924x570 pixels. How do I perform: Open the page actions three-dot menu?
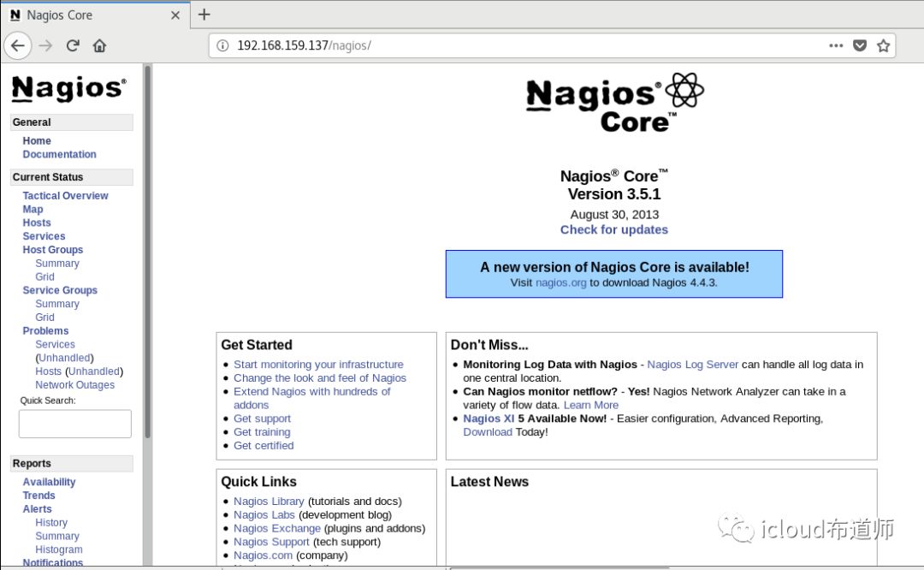coord(836,45)
